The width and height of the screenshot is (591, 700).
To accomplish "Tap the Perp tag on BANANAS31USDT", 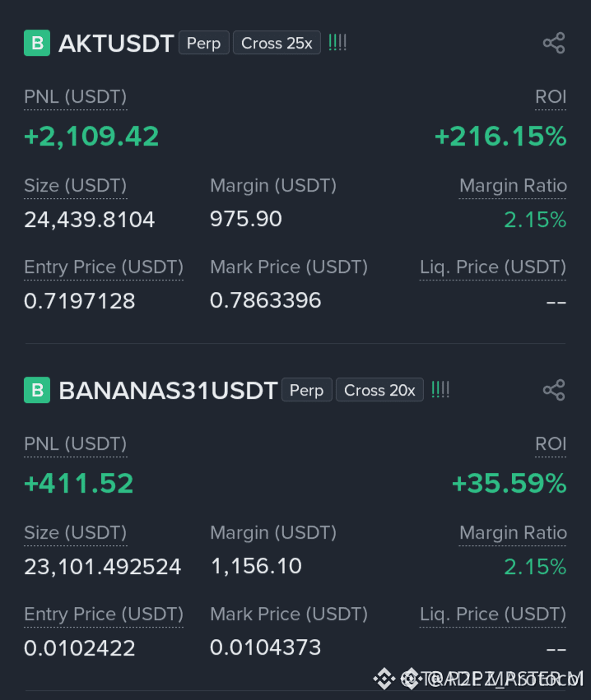I will (306, 390).
